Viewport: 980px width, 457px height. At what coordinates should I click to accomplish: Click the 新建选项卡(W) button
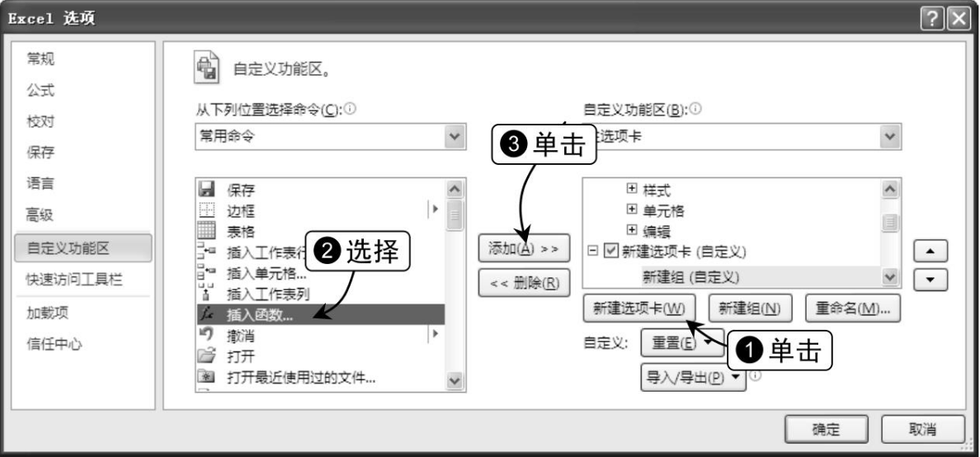(638, 309)
